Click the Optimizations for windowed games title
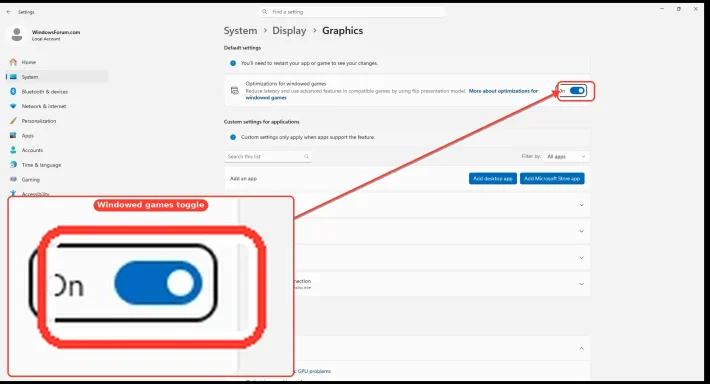This screenshot has height=384, width=710. pyautogui.click(x=286, y=84)
